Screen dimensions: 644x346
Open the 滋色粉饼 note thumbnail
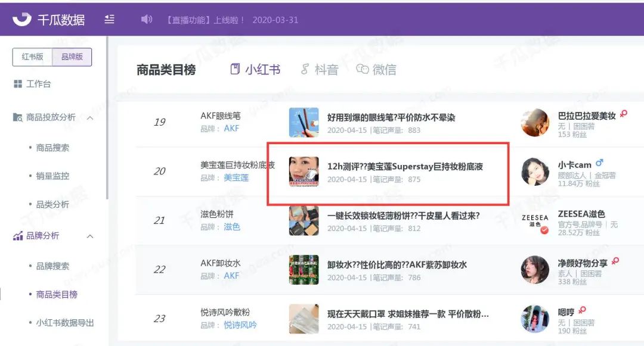pyautogui.click(x=304, y=221)
